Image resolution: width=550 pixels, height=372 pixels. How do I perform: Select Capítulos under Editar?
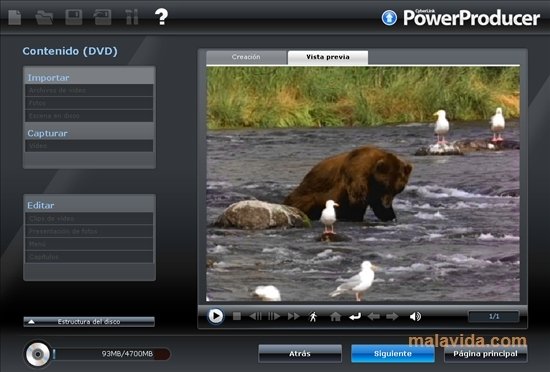coord(89,257)
